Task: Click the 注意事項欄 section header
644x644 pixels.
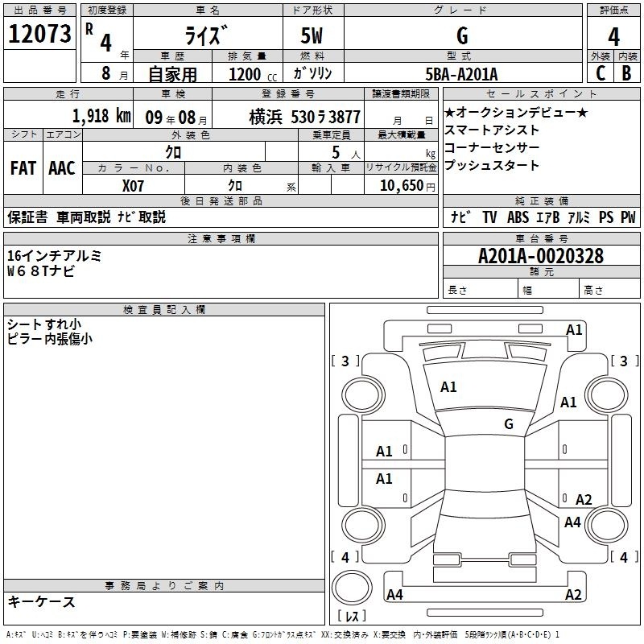Action: click(221, 239)
